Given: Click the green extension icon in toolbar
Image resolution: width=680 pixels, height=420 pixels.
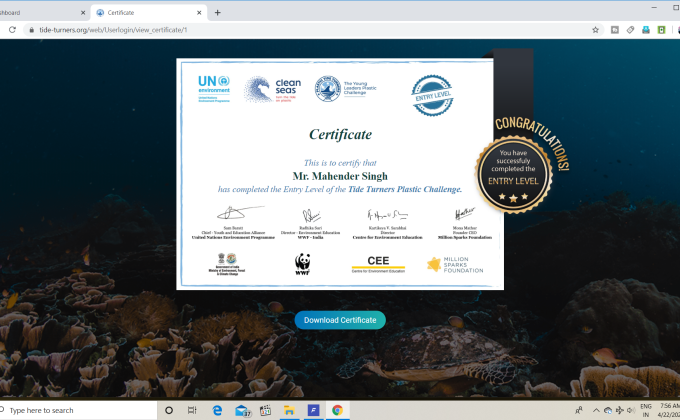Looking at the screenshot, I should 661,30.
